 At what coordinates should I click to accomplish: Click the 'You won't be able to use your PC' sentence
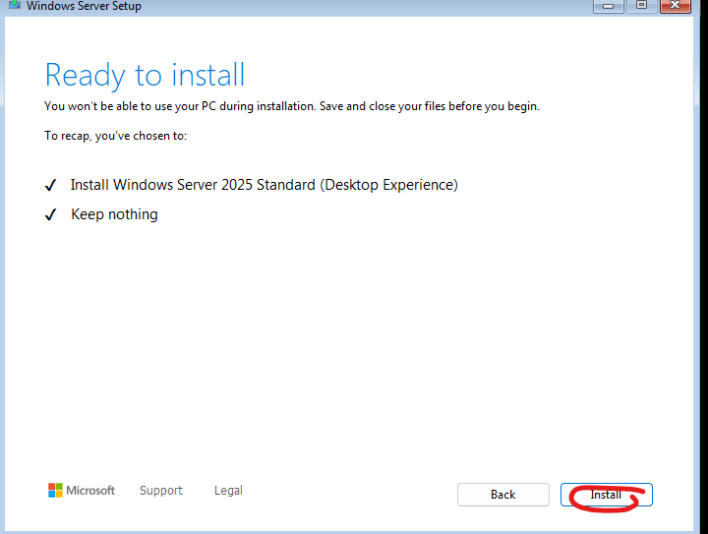click(292, 107)
